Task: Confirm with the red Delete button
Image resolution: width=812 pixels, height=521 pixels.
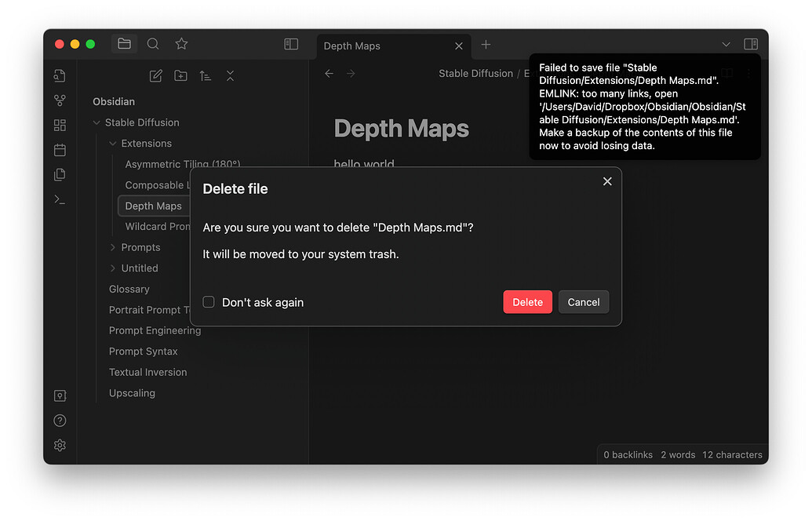Action: tap(528, 302)
